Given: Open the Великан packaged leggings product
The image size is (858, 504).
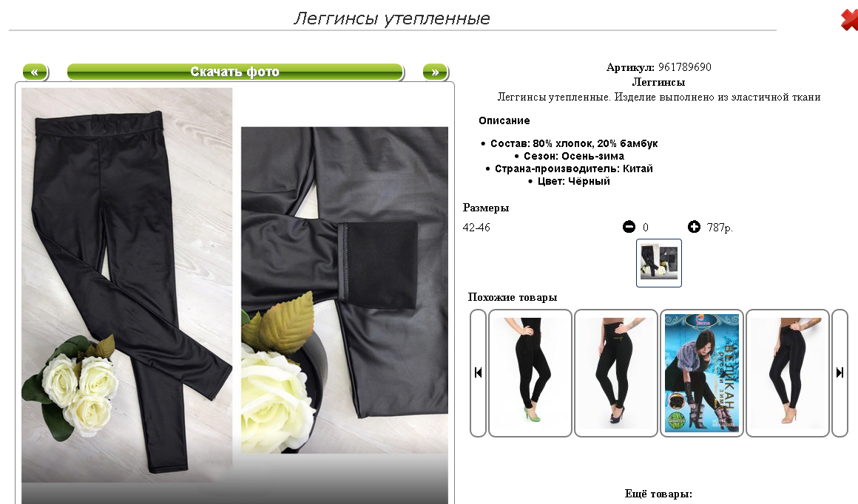Looking at the screenshot, I should pyautogui.click(x=701, y=372).
